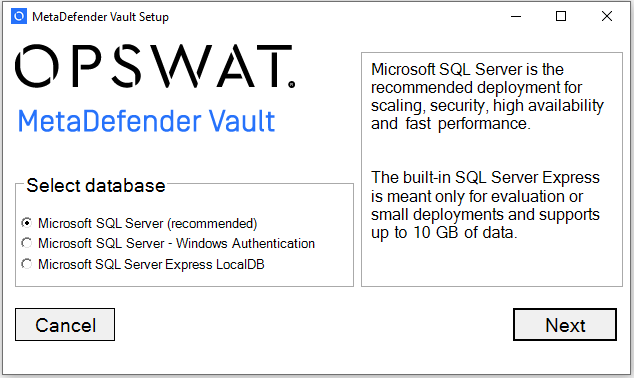
Task: Click the MetaDefender Vault title bar icon
Action: (19, 17)
